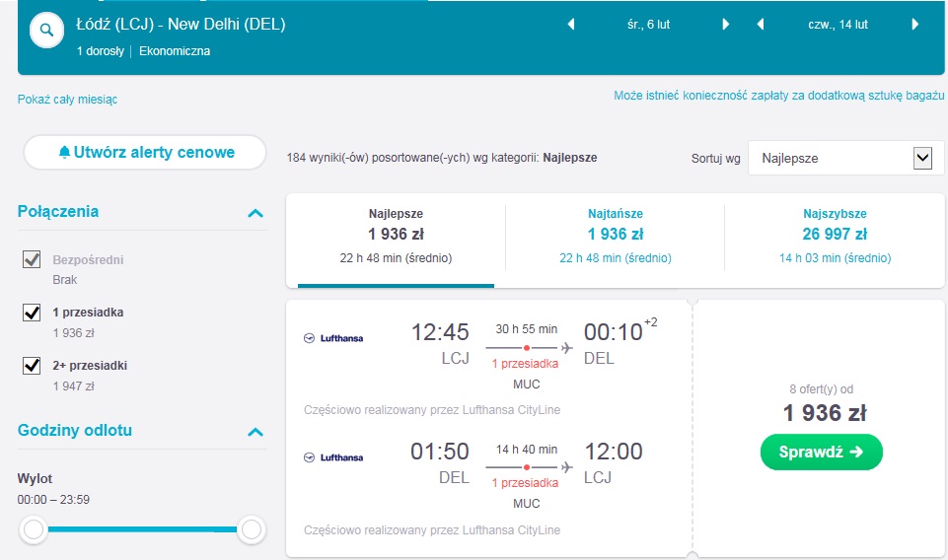This screenshot has width=948, height=560.
Task: Click the right Wylot slider handle
Action: [x=251, y=529]
